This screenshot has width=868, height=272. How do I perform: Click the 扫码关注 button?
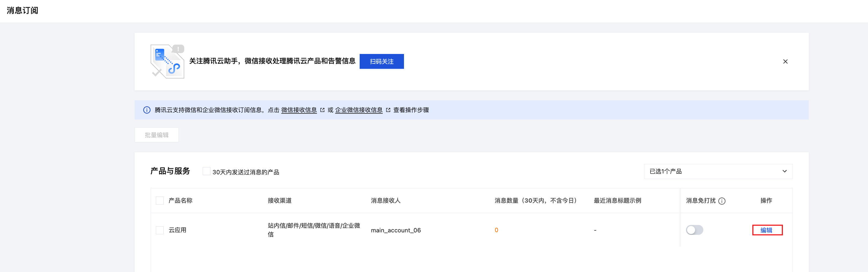[381, 61]
